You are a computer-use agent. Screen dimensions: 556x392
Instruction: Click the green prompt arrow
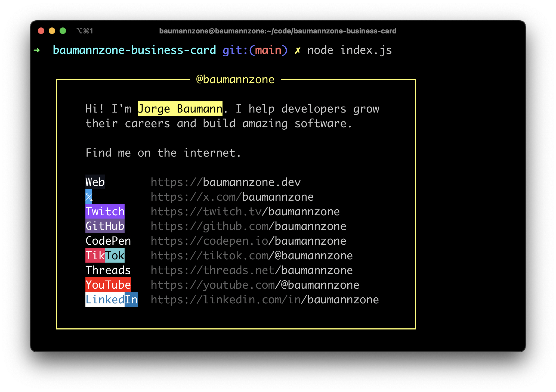pos(37,50)
